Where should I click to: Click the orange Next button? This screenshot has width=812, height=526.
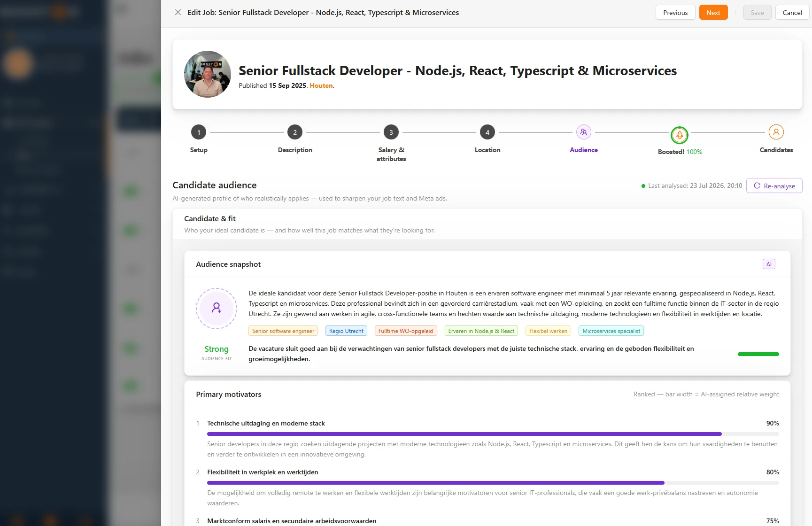click(713, 13)
